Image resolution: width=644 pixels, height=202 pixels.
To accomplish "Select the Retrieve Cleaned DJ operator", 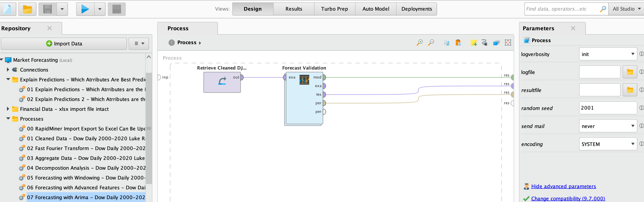I will (x=222, y=82).
